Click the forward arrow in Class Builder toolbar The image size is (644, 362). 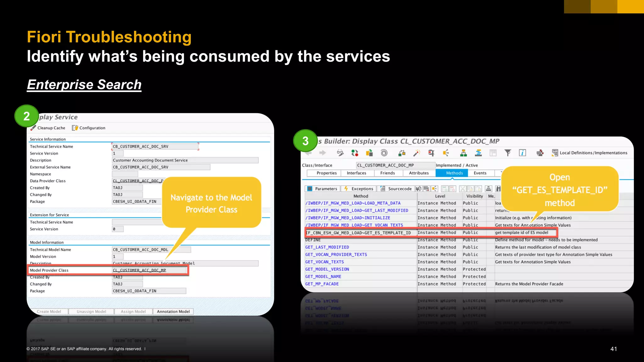pos(322,153)
